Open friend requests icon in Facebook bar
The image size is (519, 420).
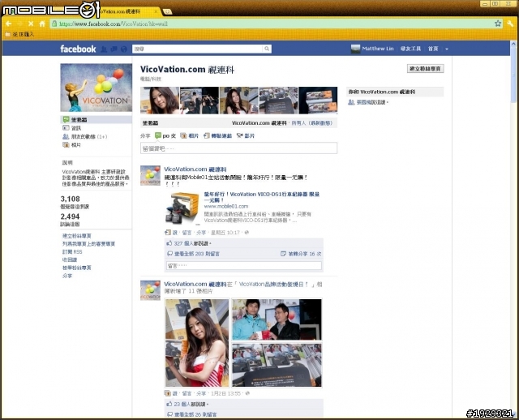[x=104, y=49]
